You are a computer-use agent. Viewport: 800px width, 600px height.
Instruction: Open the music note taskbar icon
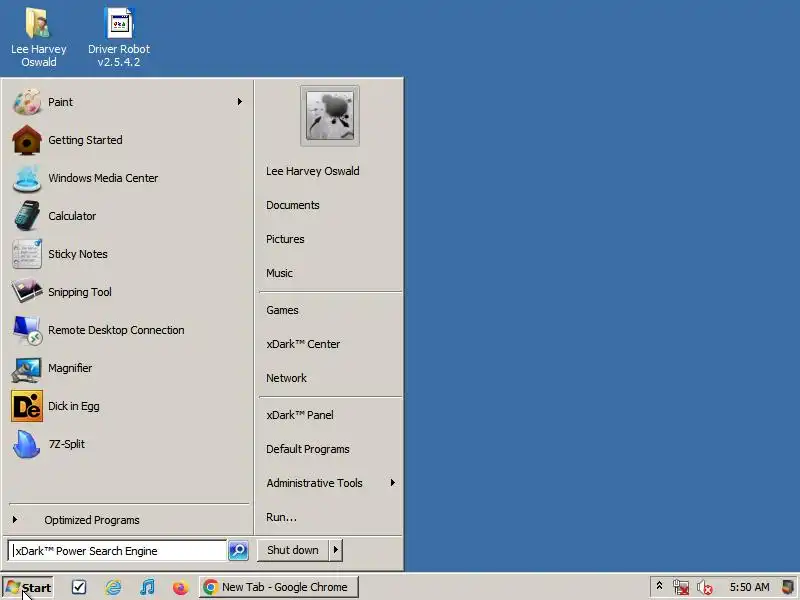click(x=147, y=587)
